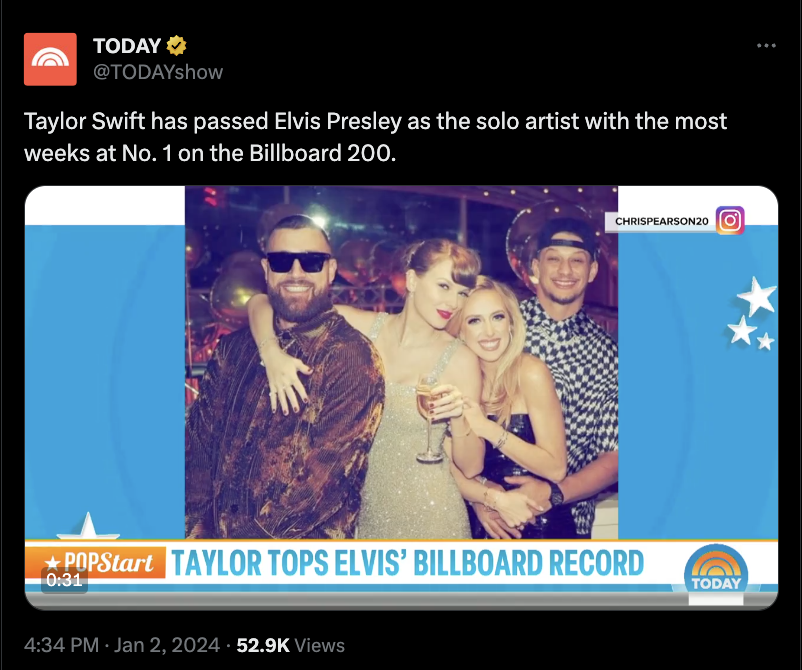802x670 pixels.
Task: Open the three-dot more options menu
Action: [x=766, y=46]
